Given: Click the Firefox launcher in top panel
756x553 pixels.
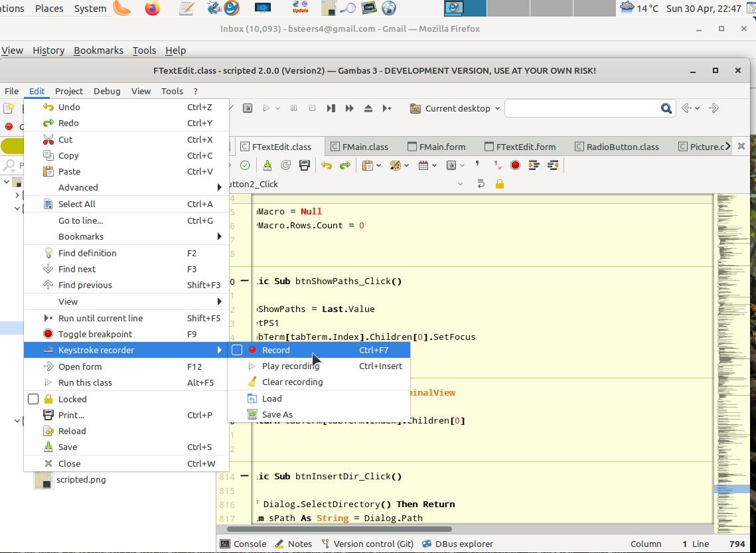Looking at the screenshot, I should [x=153, y=9].
